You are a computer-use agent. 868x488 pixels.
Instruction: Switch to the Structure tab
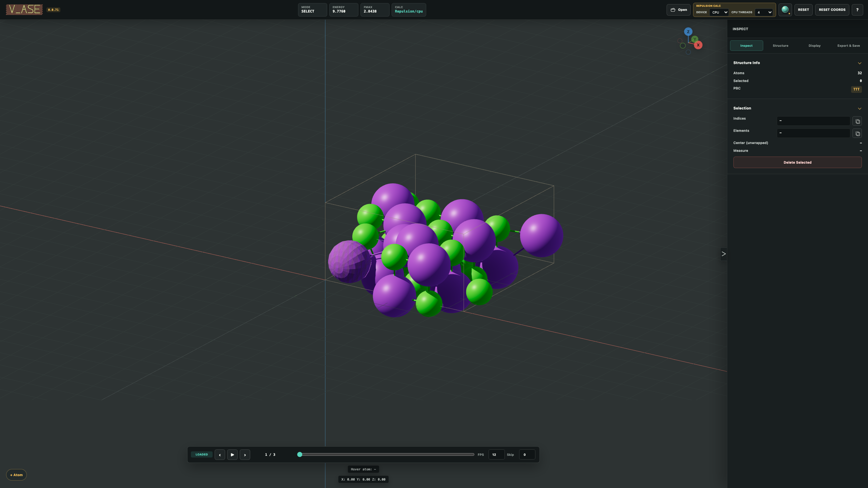(x=780, y=45)
